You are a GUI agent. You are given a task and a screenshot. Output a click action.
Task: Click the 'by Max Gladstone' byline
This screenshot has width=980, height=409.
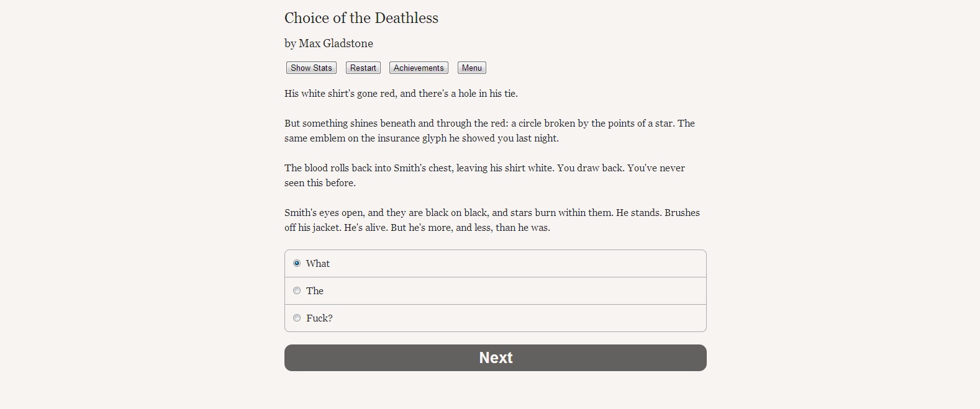tap(329, 43)
